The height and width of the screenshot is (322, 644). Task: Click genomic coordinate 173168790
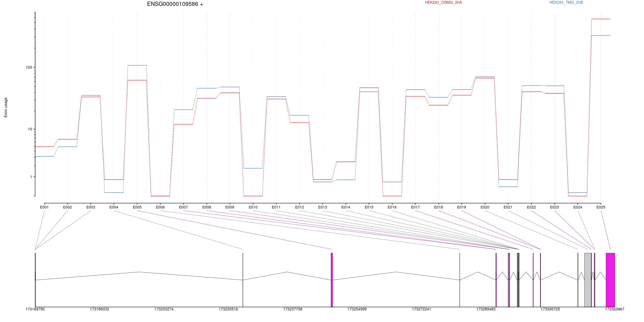point(35,309)
